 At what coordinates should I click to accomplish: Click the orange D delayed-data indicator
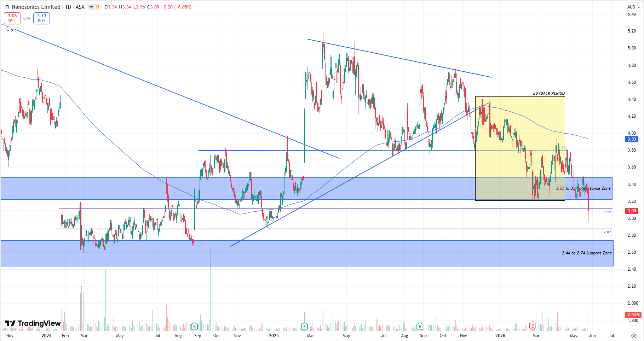[x=98, y=7]
